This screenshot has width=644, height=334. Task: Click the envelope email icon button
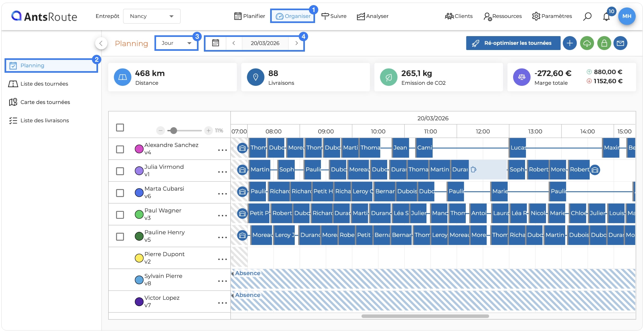tap(620, 43)
